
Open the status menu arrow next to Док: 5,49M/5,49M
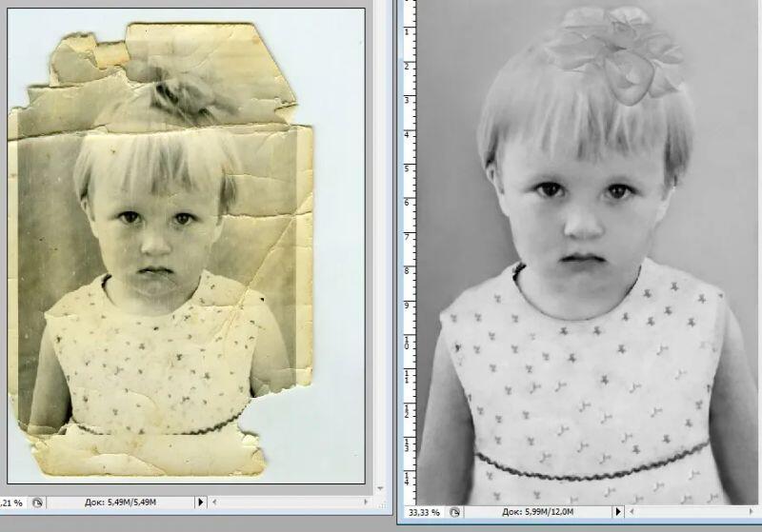[200, 502]
